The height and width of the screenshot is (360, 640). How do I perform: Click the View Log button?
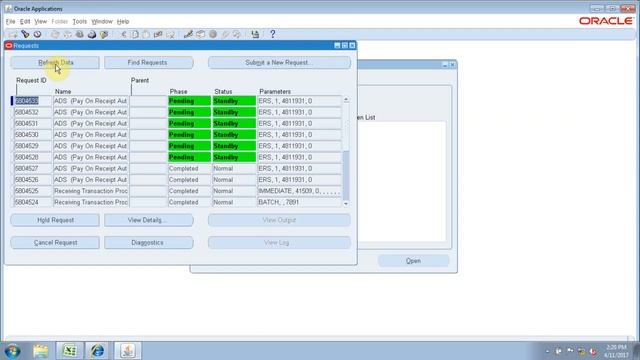coord(279,242)
